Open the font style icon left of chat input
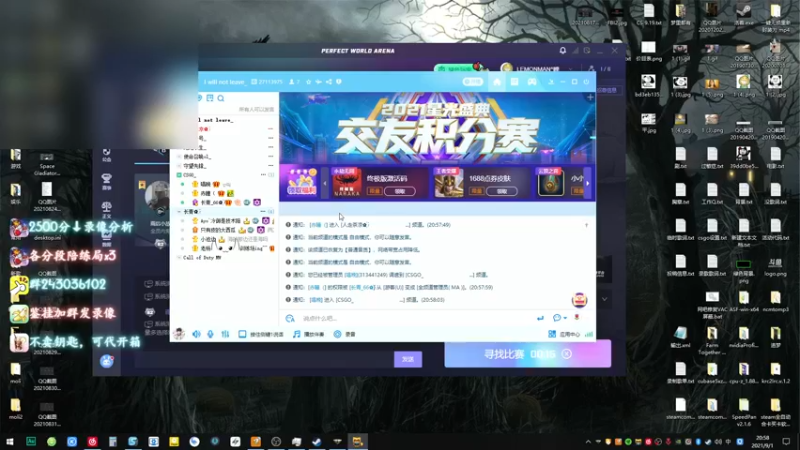 (x=290, y=318)
